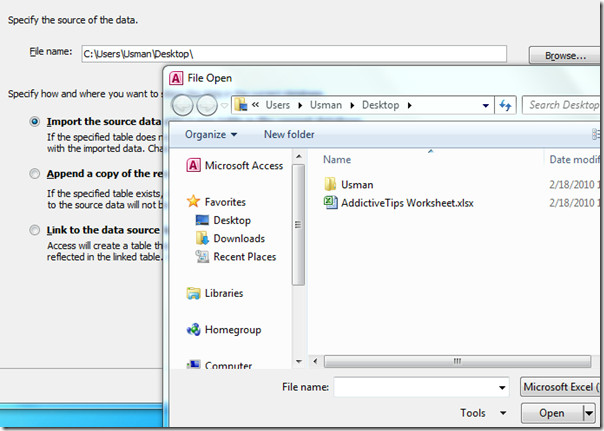Expand the Tools dropdown arrow
Image resolution: width=604 pixels, height=431 pixels.
(x=503, y=413)
